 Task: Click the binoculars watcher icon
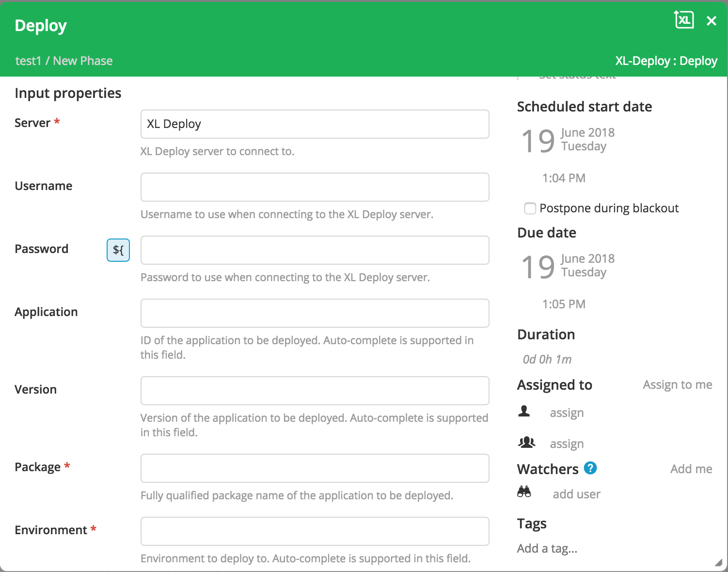[x=524, y=493]
